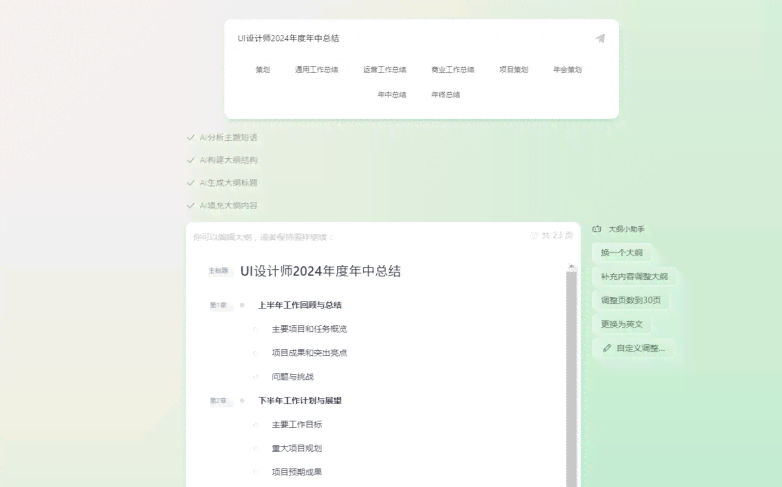Screen dimensions: 782x487
Task: Click the 调整页数到30页 button
Action: point(630,300)
